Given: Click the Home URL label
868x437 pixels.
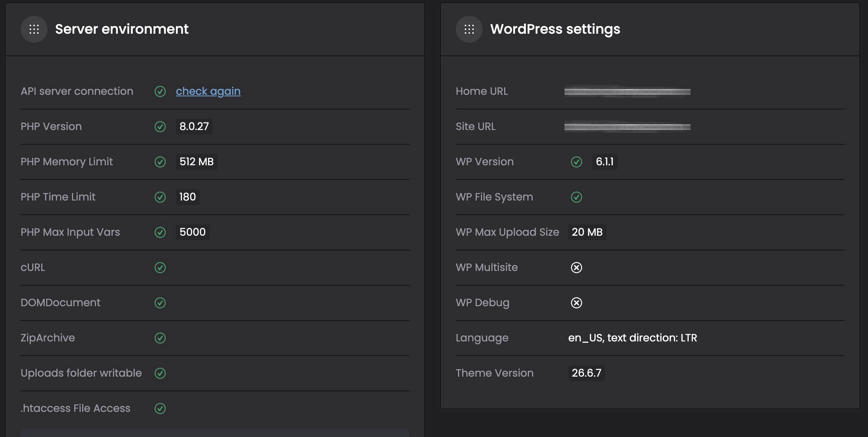Looking at the screenshot, I should pyautogui.click(x=482, y=91).
